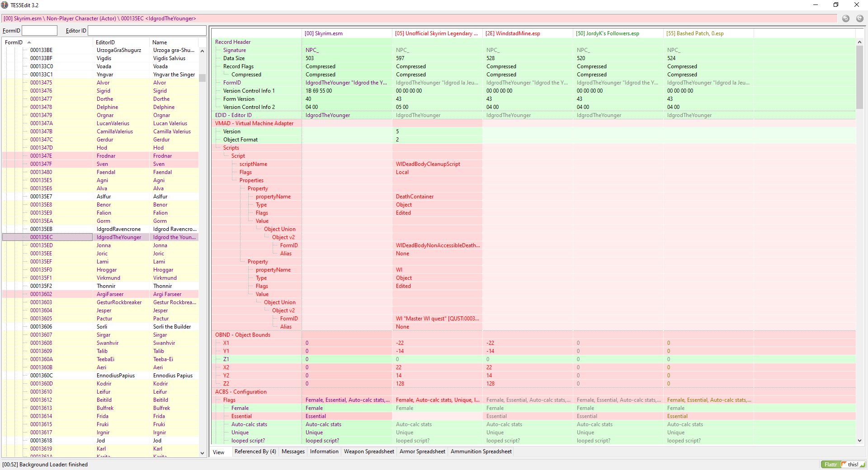Select record 0001347E Frodnar
Screen dimensions: 868x470
(x=100, y=156)
